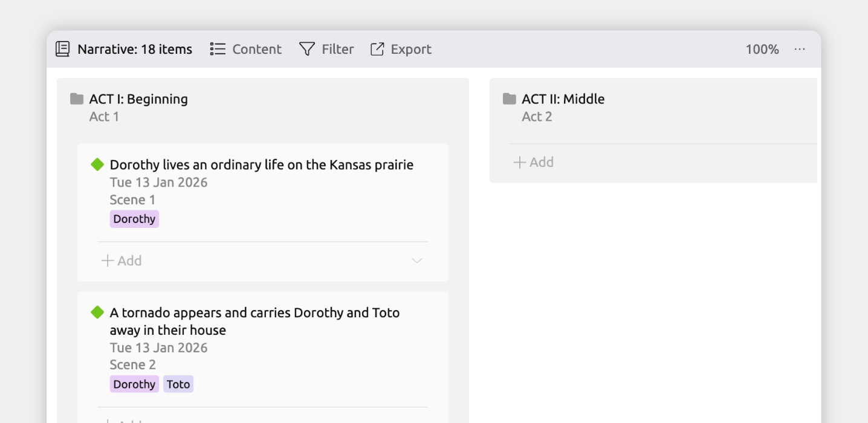
Task: Click the plus icon under ACT II: Middle
Action: [519, 162]
